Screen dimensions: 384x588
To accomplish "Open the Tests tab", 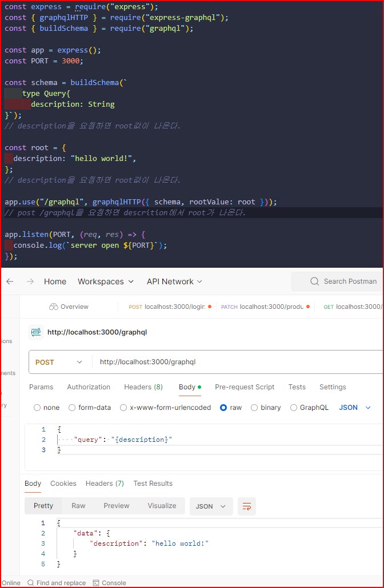I will tap(297, 387).
